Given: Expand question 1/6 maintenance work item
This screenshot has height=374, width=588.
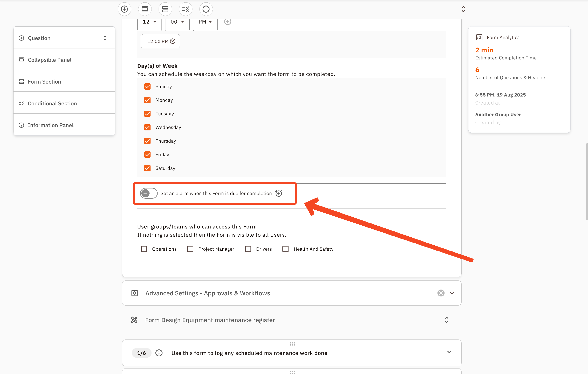Looking at the screenshot, I should click(x=449, y=352).
